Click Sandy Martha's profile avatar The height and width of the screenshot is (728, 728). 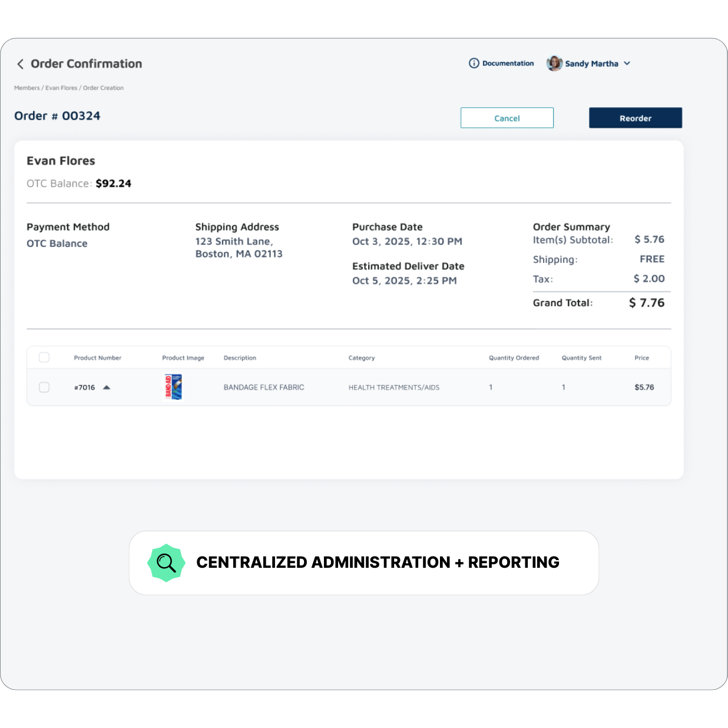[x=554, y=63]
